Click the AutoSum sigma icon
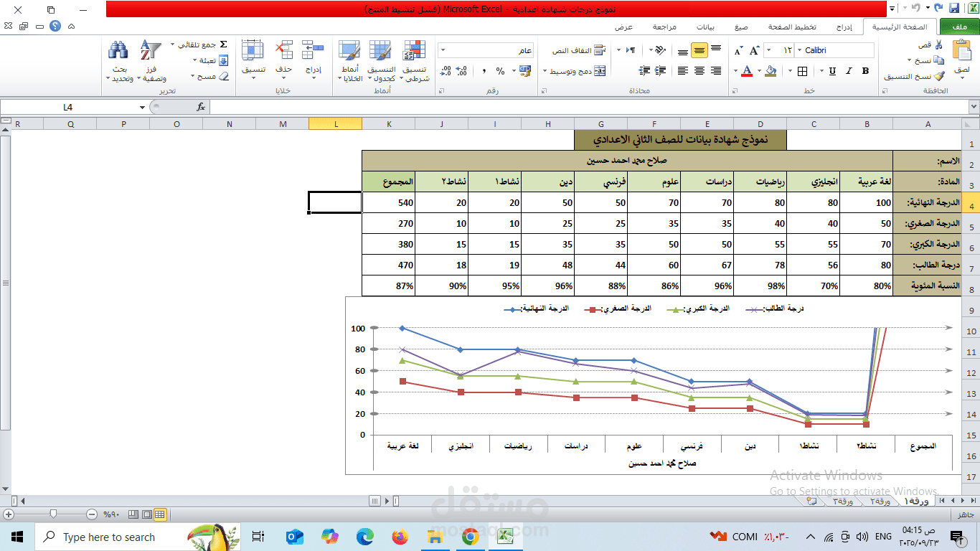The height and width of the screenshot is (551, 980). pos(222,44)
